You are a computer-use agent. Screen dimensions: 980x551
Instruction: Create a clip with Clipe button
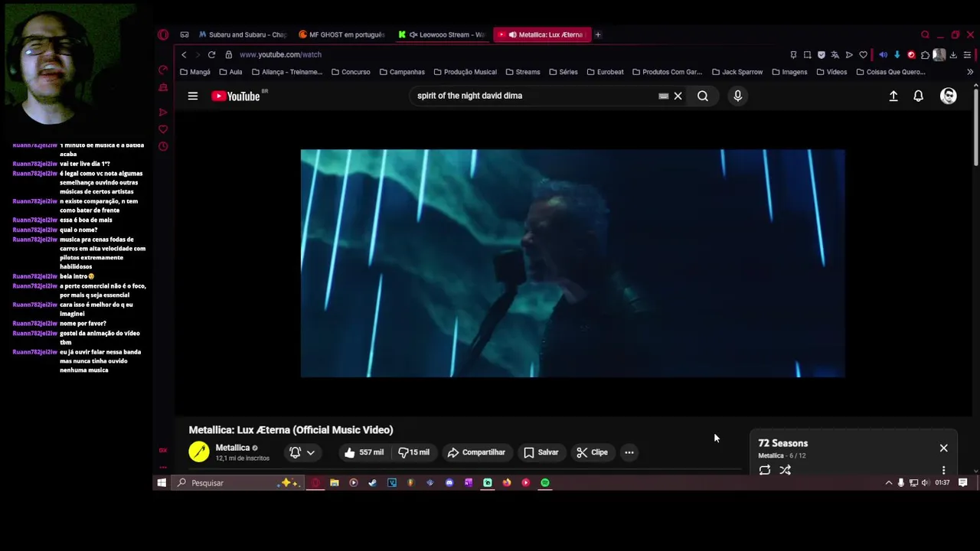(593, 452)
